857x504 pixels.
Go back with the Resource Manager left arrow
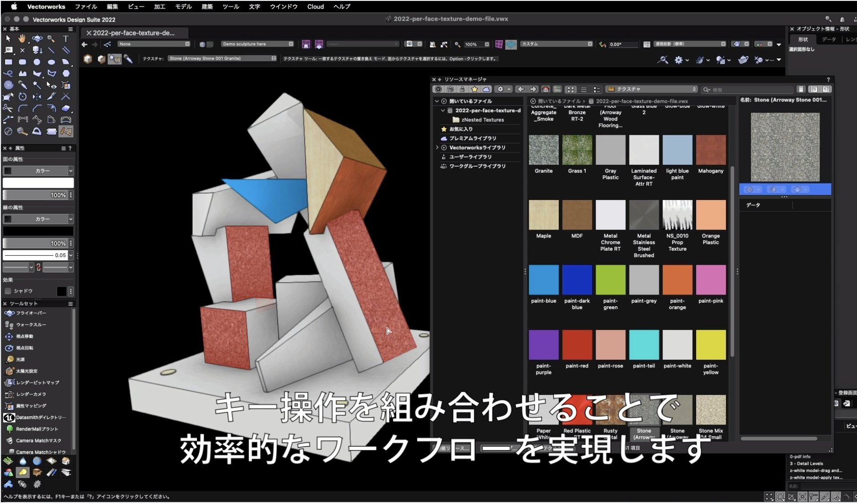pyautogui.click(x=521, y=89)
